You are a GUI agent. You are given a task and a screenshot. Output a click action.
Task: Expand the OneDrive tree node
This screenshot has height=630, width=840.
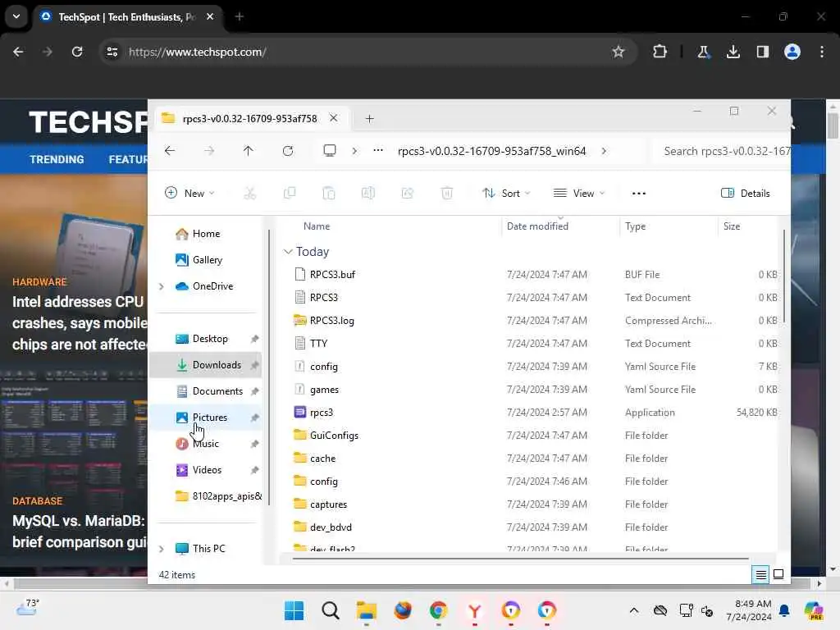[x=162, y=286]
